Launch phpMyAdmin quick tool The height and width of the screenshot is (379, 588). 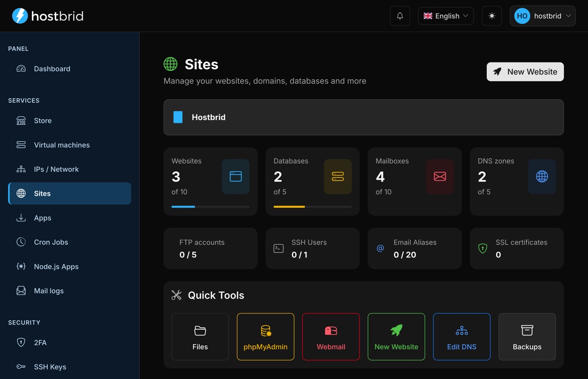(x=266, y=337)
